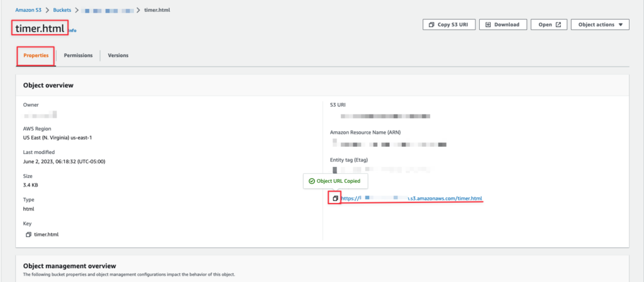The height and width of the screenshot is (282, 644).
Task: Go to Amazon S3 breadcrumb link
Action: pos(28,9)
